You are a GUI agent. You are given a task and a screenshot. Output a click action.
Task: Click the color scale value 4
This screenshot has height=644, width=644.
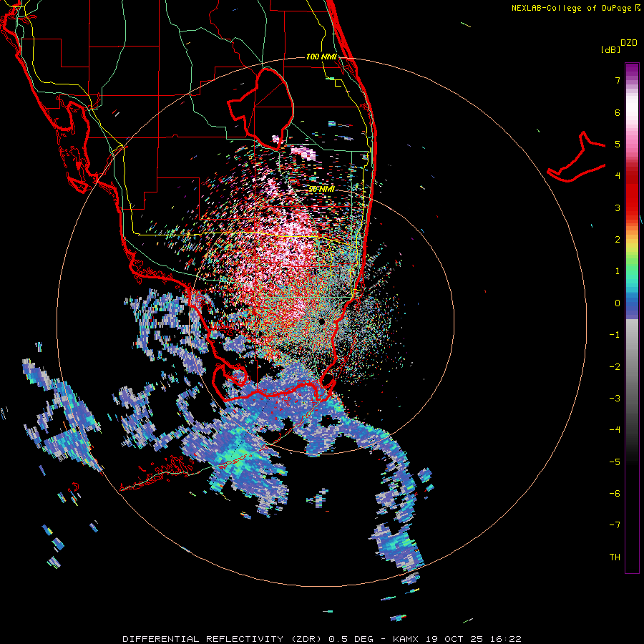[x=618, y=176]
